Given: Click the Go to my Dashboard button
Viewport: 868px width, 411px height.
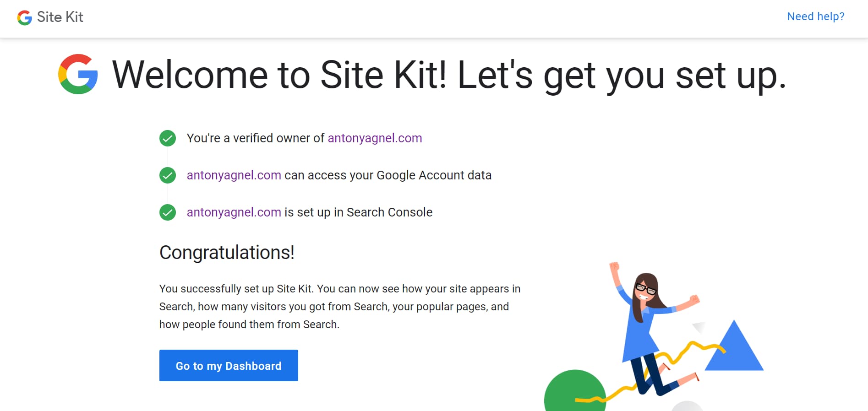Looking at the screenshot, I should pos(229,365).
